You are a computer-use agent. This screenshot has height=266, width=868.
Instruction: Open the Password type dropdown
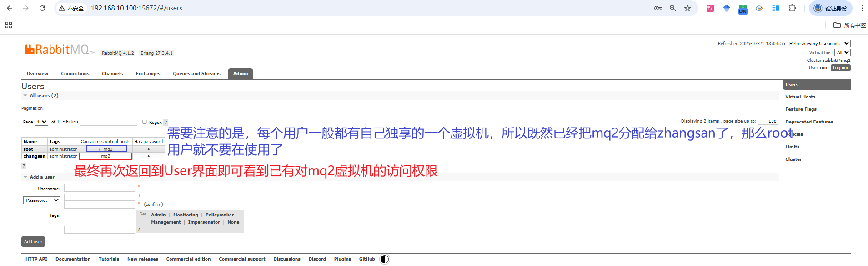[x=42, y=200]
